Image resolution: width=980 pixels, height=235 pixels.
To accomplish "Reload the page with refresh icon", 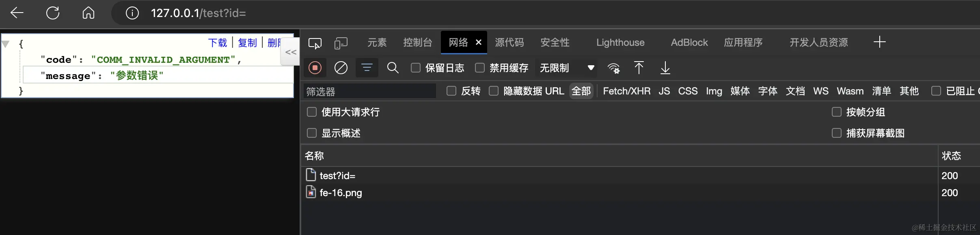I will tap(53, 13).
